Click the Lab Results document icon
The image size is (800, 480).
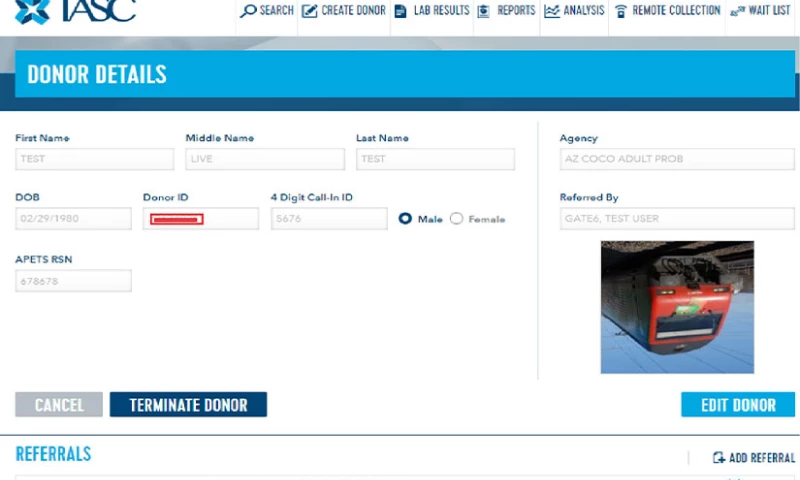(401, 11)
